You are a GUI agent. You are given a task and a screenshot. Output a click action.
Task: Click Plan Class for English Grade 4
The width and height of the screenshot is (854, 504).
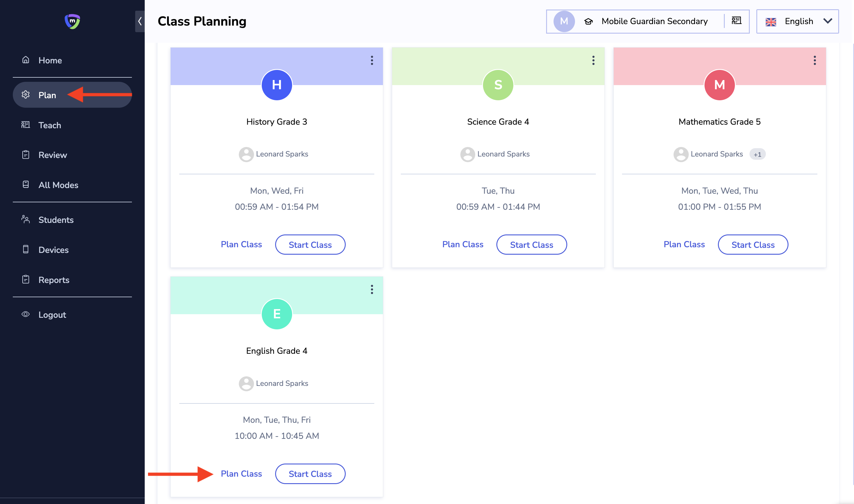pos(241,474)
